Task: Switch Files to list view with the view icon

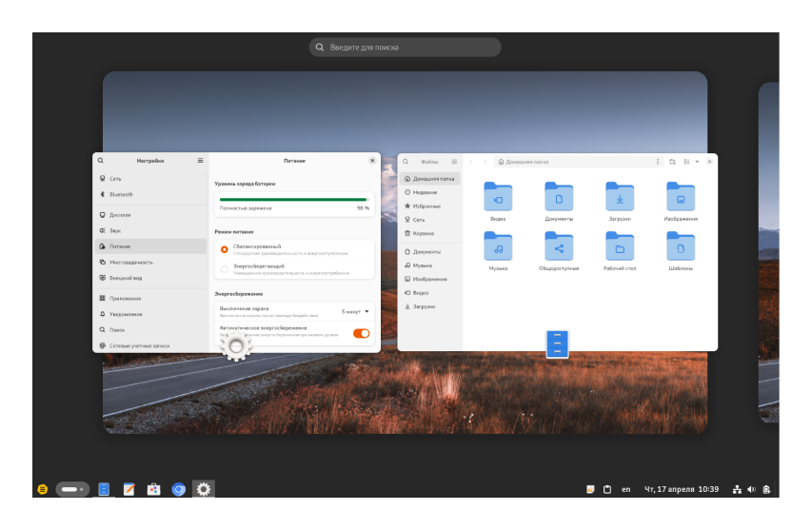Action: (686, 162)
